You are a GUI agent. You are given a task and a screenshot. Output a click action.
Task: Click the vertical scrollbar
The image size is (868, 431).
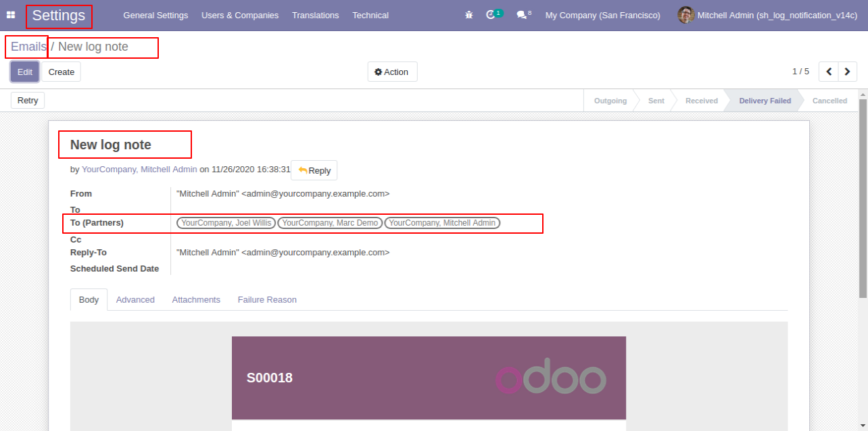(863, 199)
